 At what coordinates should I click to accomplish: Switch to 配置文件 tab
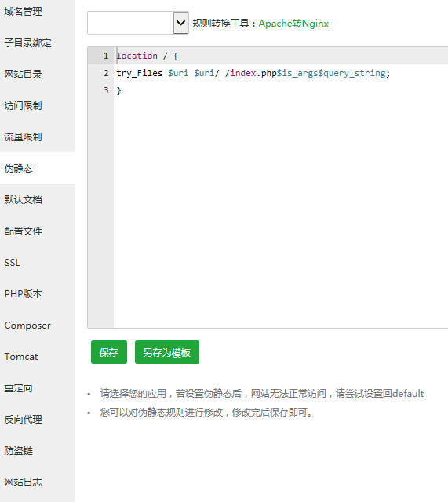(23, 231)
